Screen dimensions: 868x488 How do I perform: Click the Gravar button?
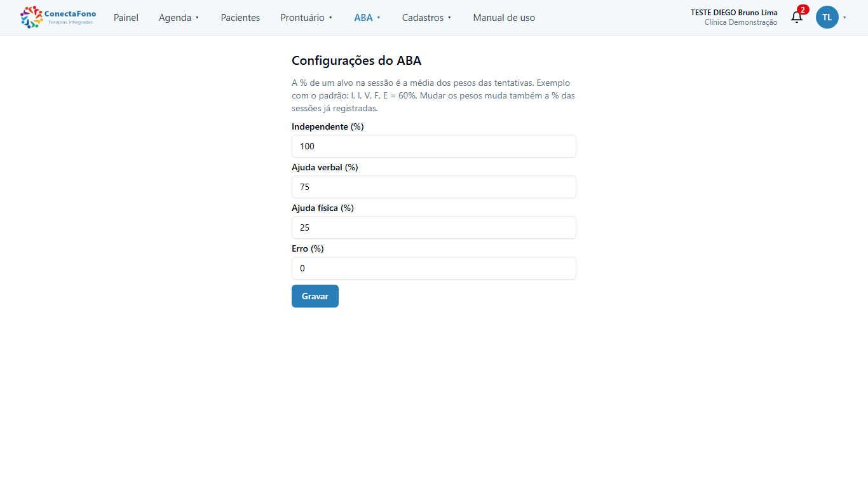(315, 296)
